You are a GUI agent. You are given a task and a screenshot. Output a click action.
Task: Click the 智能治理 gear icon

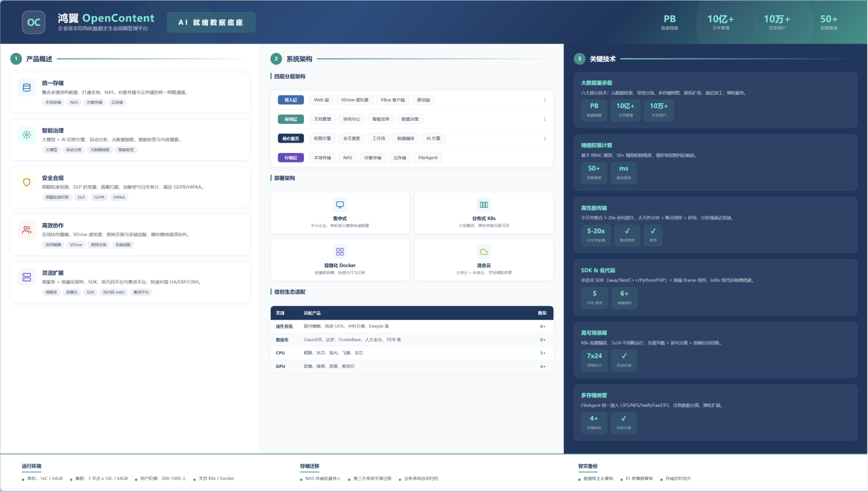point(27,135)
